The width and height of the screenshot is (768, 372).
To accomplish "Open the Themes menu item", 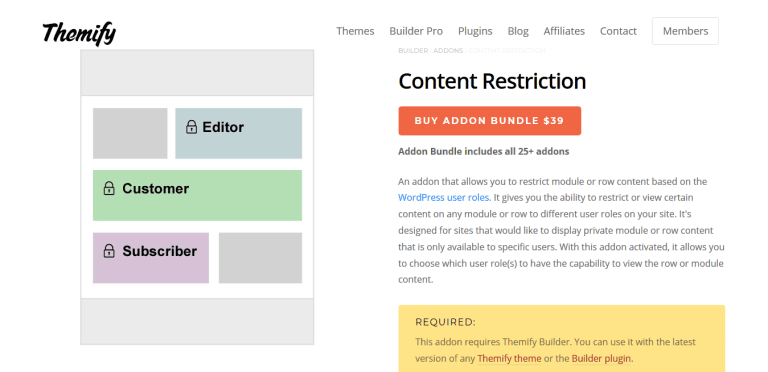I will (x=355, y=31).
